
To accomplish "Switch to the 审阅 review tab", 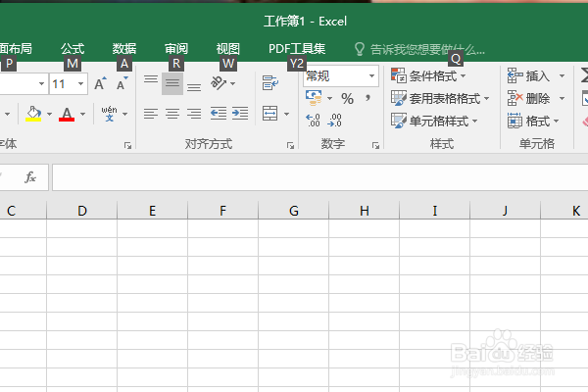I will click(176, 48).
